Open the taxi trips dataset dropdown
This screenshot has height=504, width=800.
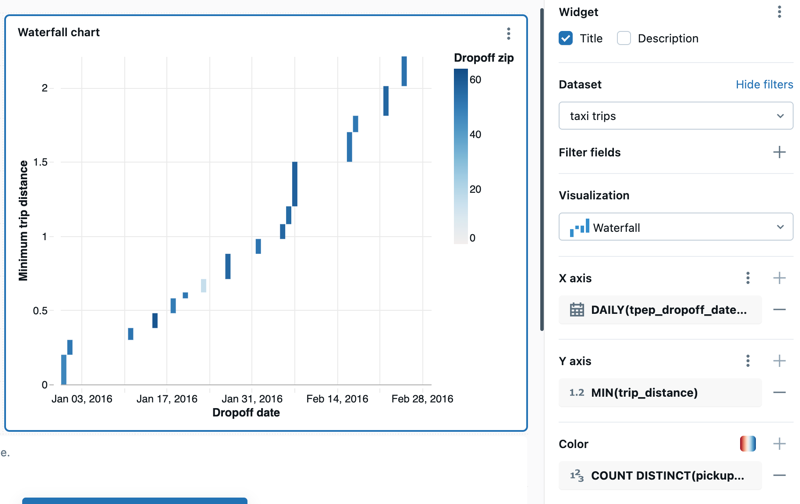pos(675,116)
